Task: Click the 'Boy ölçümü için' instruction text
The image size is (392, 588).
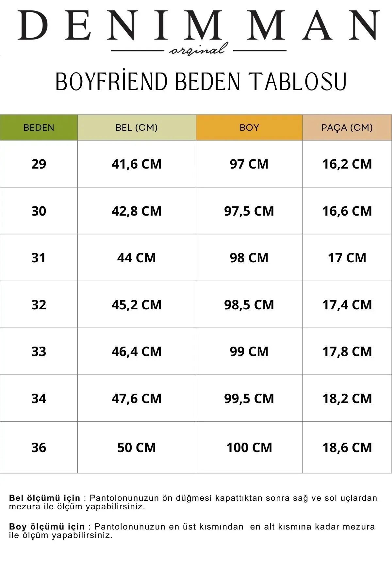Action: click(x=47, y=527)
